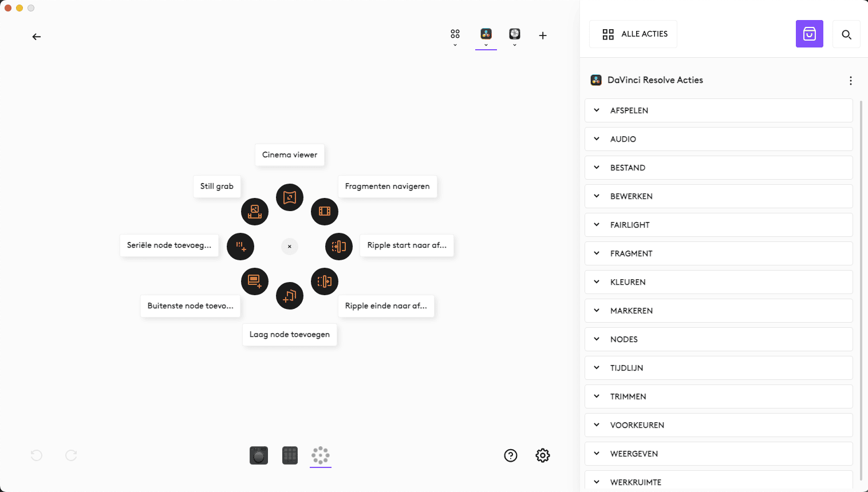
Task: Click the Fragmenten navigeren filmstrip icon
Action: 325,211
